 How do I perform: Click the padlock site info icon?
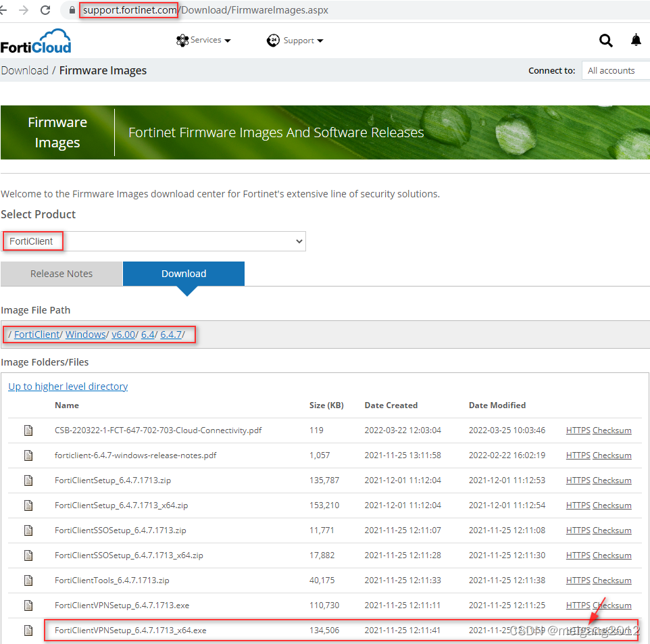pyautogui.click(x=72, y=10)
